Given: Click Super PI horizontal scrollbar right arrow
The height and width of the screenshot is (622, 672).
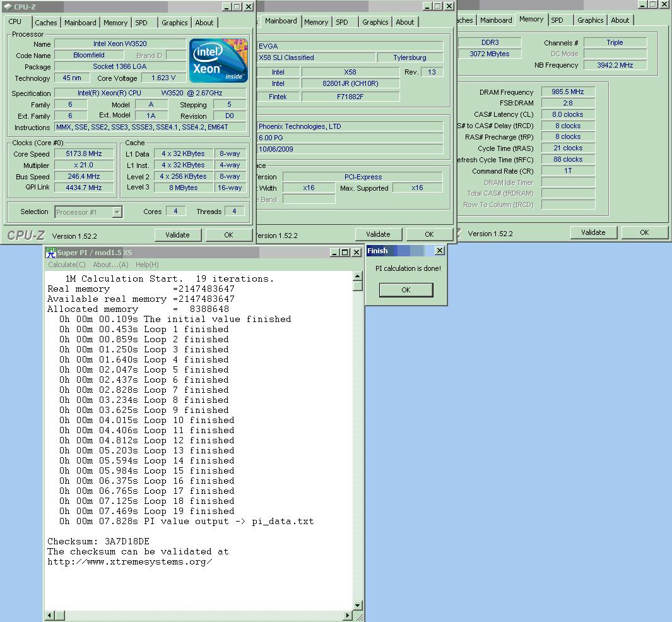Looking at the screenshot, I should tap(348, 616).
